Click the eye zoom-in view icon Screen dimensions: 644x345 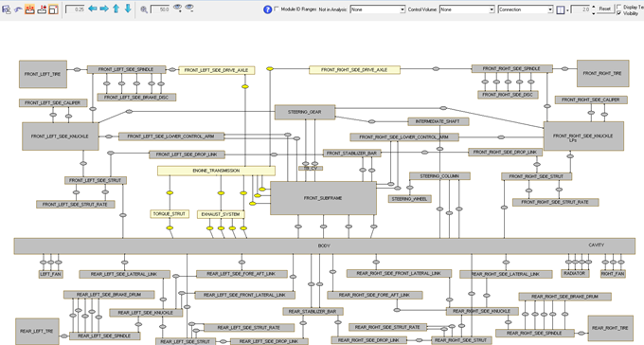pyautogui.click(x=177, y=8)
